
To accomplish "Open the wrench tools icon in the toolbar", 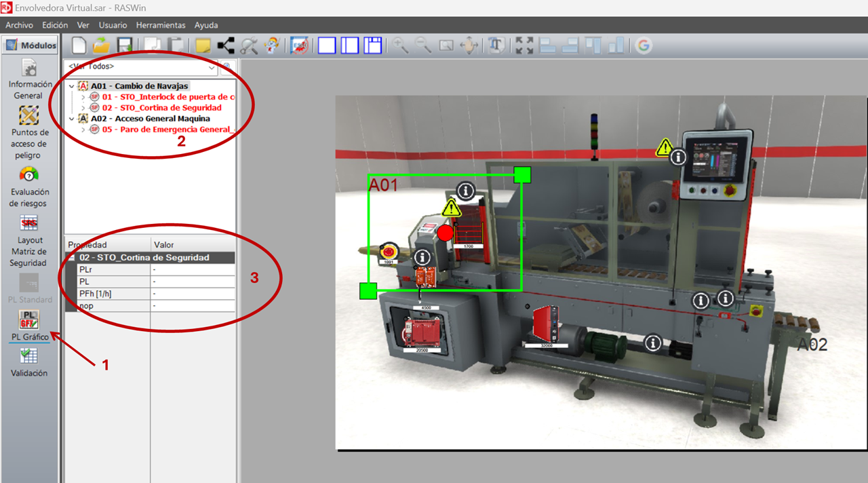I will click(249, 45).
